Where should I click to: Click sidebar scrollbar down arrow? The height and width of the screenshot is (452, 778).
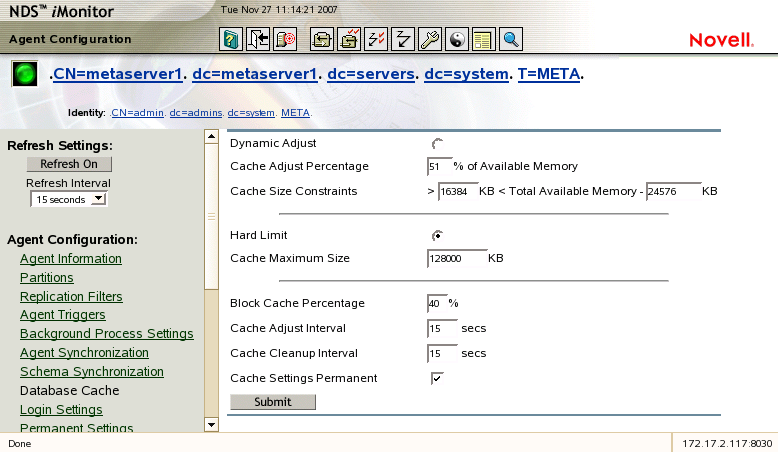pyautogui.click(x=211, y=425)
